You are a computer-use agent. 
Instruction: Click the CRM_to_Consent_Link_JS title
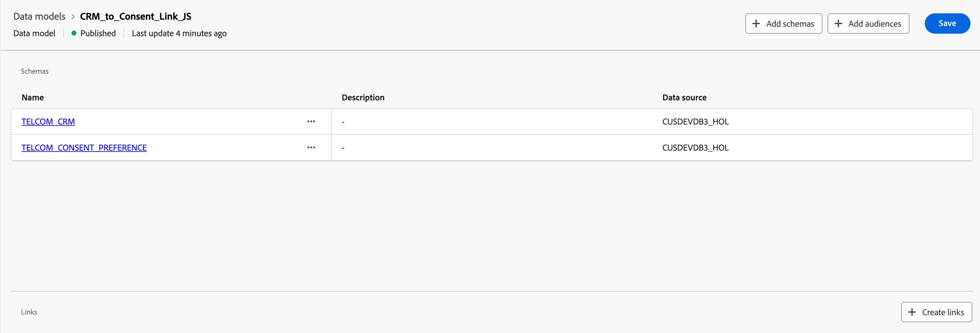tap(135, 17)
